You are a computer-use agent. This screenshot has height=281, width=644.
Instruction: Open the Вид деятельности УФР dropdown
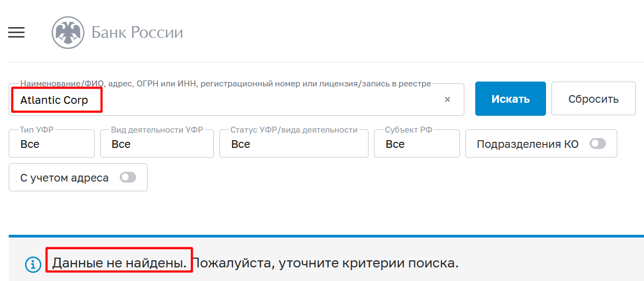click(x=157, y=143)
